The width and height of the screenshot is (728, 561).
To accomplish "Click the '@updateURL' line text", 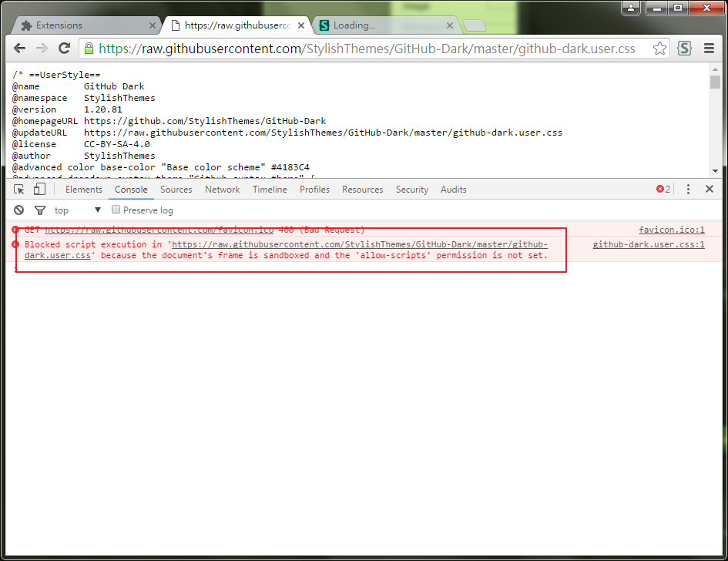I will (x=287, y=133).
